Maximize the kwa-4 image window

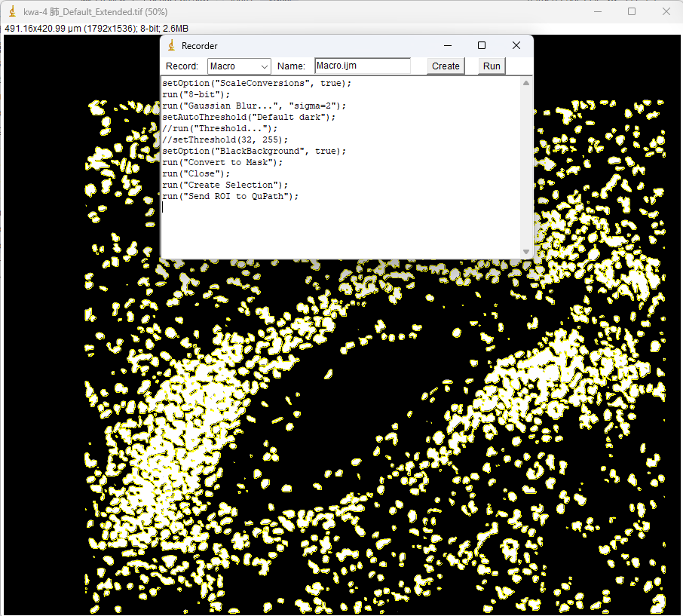(x=632, y=11)
